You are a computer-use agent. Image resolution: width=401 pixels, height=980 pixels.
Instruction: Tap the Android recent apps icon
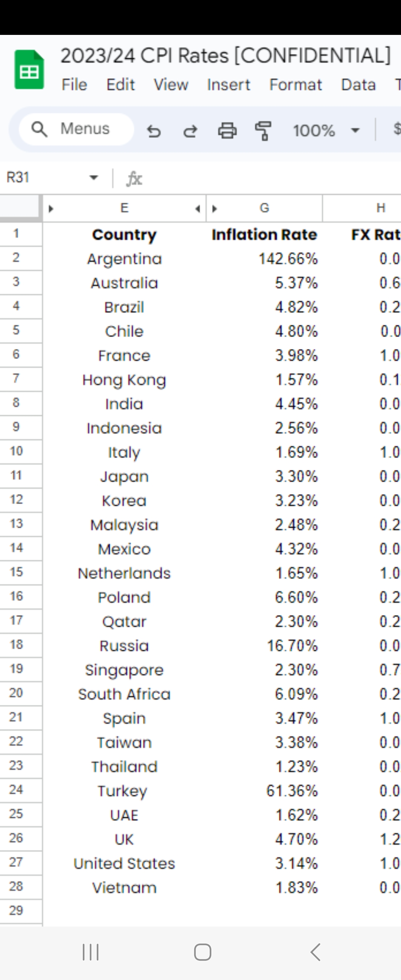[91, 952]
